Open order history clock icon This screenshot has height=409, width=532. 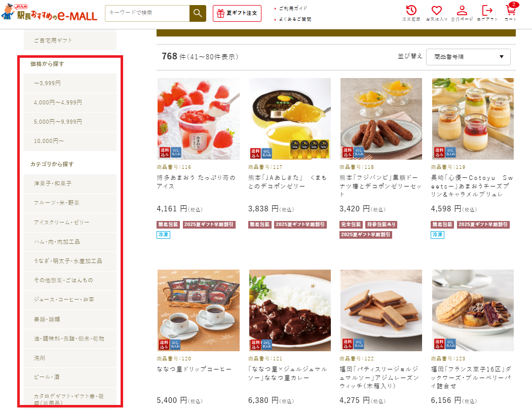(411, 10)
